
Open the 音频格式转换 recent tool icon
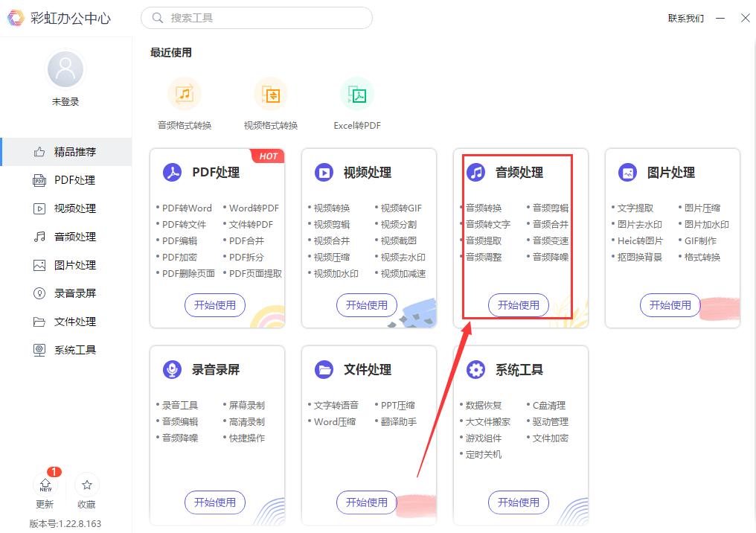tap(185, 95)
